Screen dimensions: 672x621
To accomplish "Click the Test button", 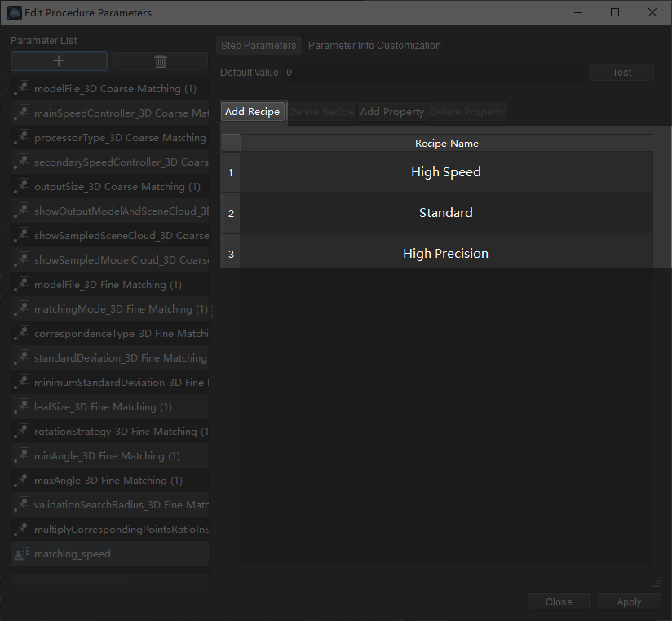I will coord(621,73).
